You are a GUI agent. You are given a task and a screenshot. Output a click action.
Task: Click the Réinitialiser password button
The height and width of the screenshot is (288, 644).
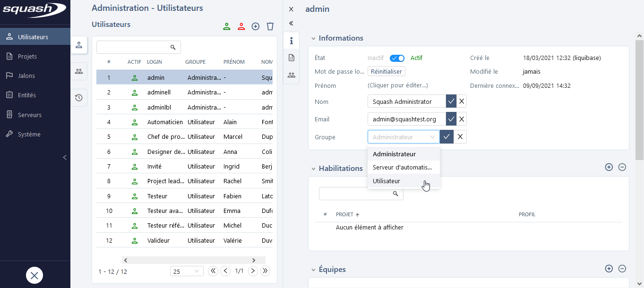386,72
